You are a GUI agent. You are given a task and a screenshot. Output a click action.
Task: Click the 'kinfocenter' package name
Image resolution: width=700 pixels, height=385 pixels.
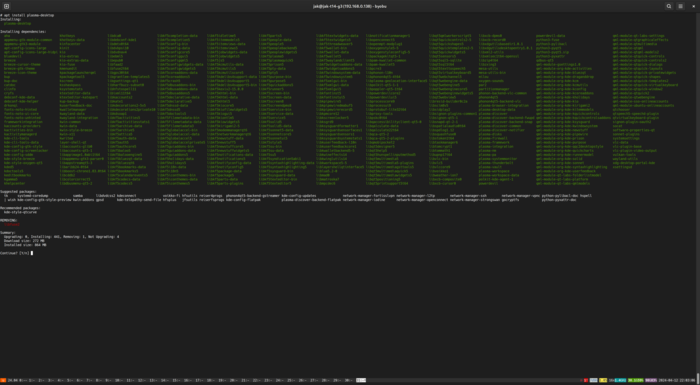click(x=70, y=44)
